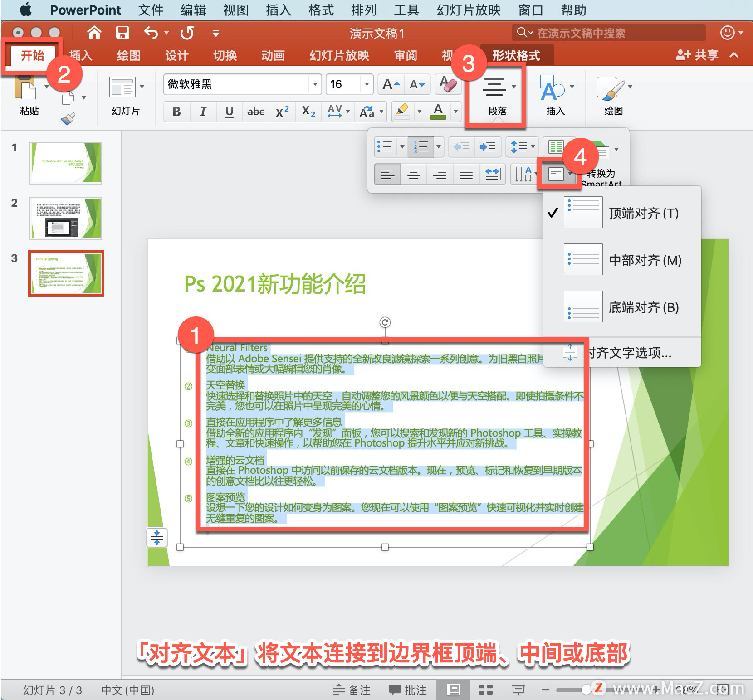Viewport: 753px width, 700px height.
Task: Align text to the right
Action: click(x=440, y=174)
